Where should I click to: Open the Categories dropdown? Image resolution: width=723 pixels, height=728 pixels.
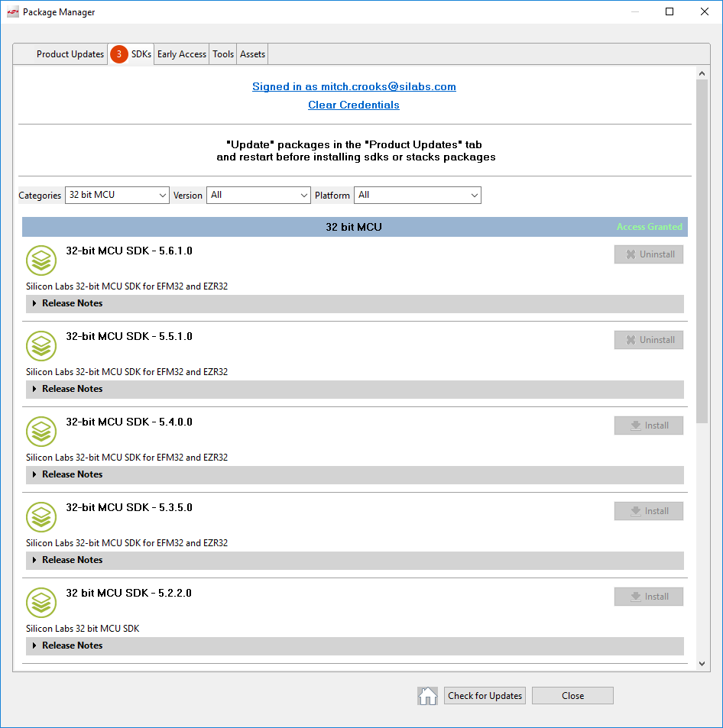(x=117, y=195)
